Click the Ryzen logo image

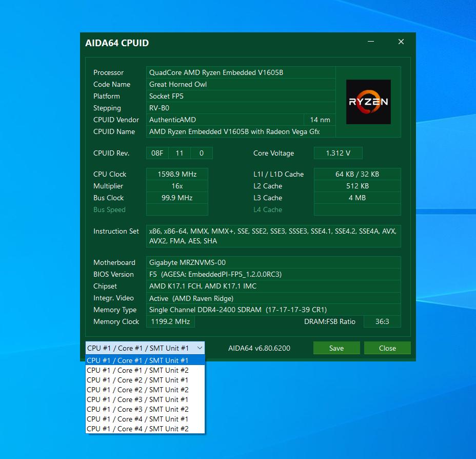click(x=368, y=102)
